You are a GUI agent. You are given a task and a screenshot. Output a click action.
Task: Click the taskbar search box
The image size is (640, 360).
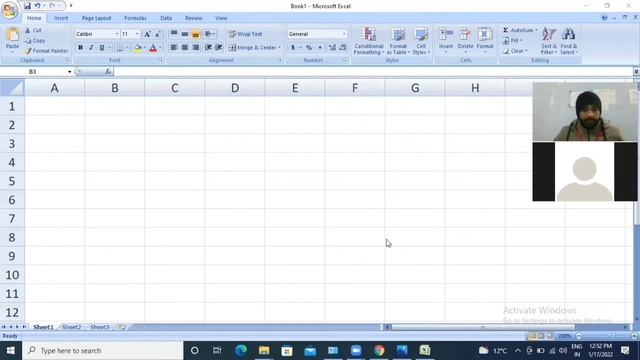[x=103, y=351]
